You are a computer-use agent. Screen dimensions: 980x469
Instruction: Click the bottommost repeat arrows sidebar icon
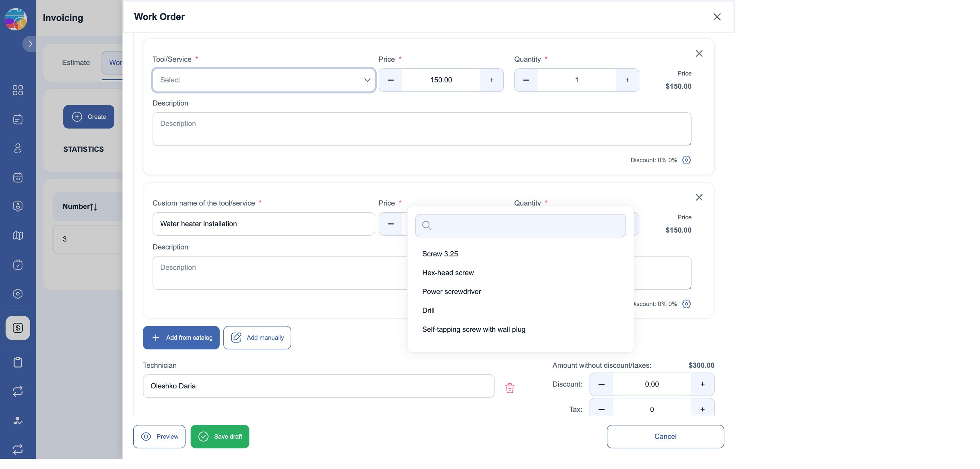(x=18, y=449)
